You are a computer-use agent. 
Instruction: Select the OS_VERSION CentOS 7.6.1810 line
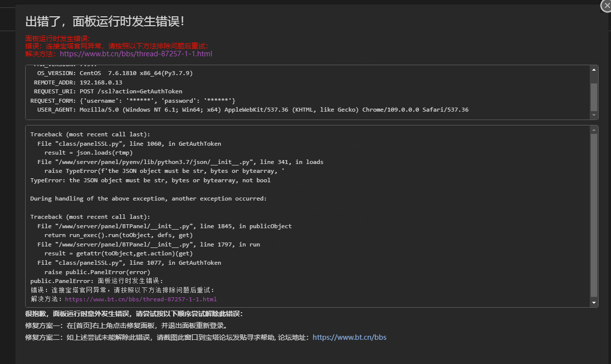point(115,73)
